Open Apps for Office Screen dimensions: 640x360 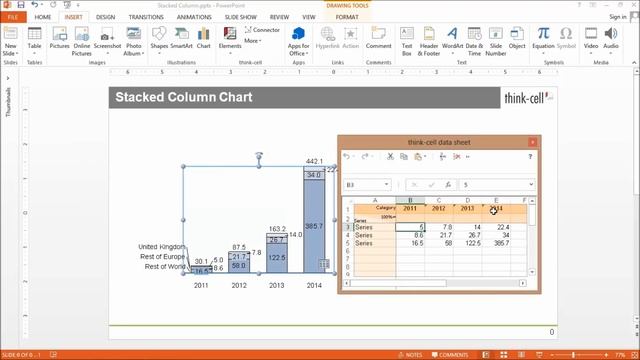click(298, 42)
